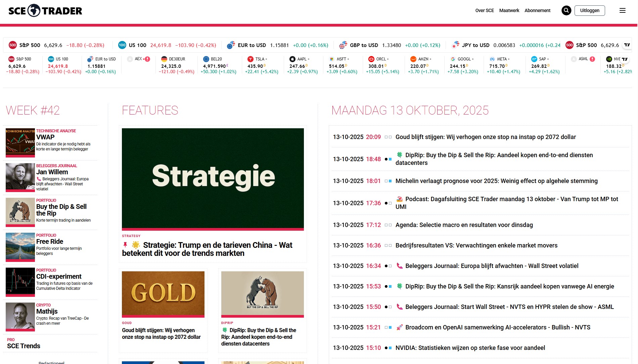Open the GOLD article thumbnail

(163, 294)
